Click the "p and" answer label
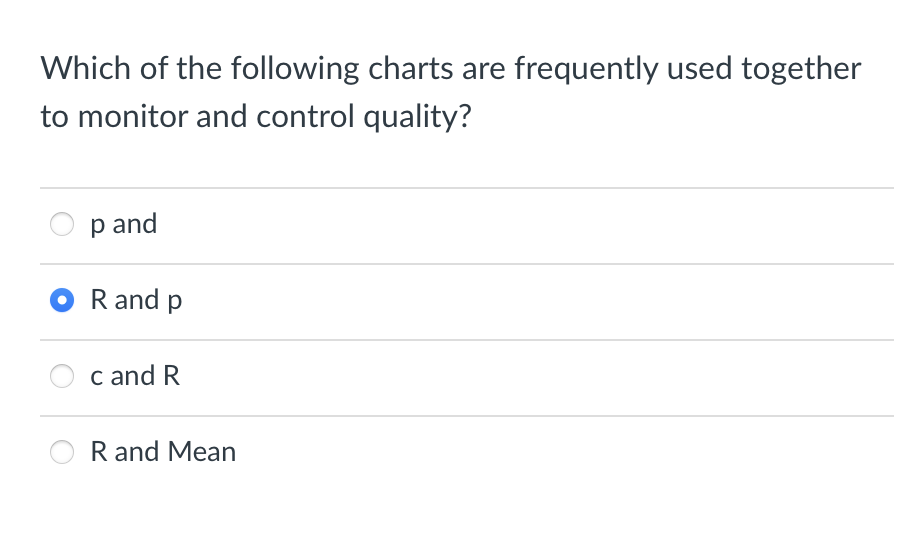The width and height of the screenshot is (908, 546). (x=123, y=224)
